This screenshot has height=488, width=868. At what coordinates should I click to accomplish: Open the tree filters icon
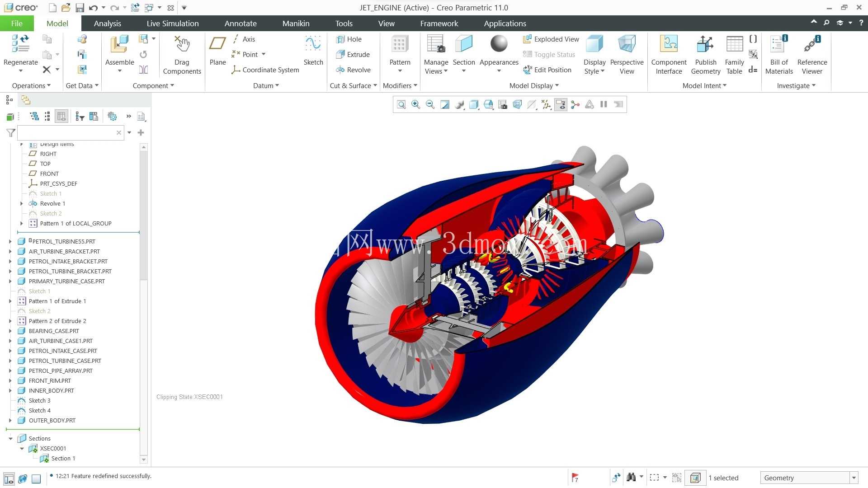click(80, 117)
